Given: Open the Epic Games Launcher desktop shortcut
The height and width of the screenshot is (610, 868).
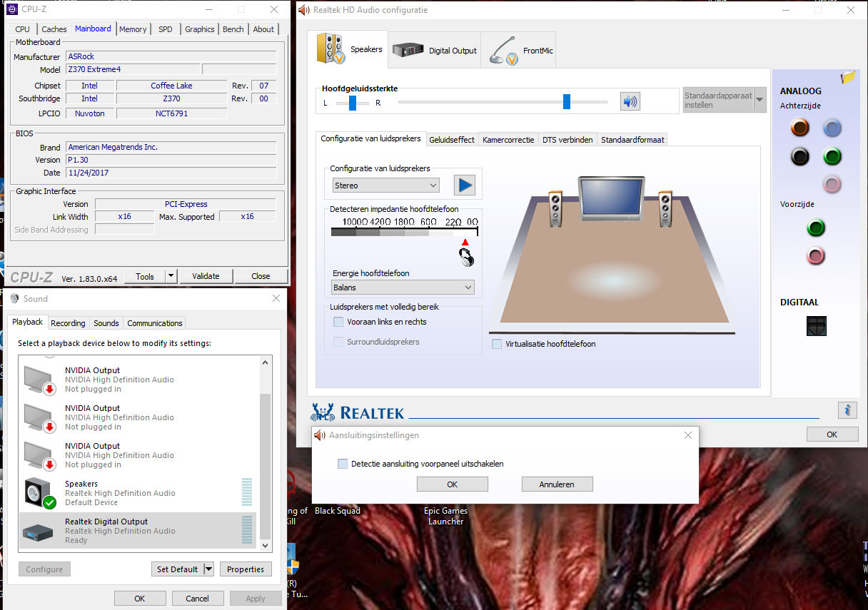Looking at the screenshot, I should pos(445,516).
